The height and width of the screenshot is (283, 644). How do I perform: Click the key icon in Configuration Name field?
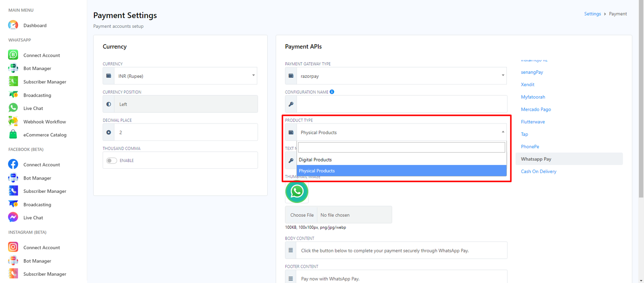point(291,104)
